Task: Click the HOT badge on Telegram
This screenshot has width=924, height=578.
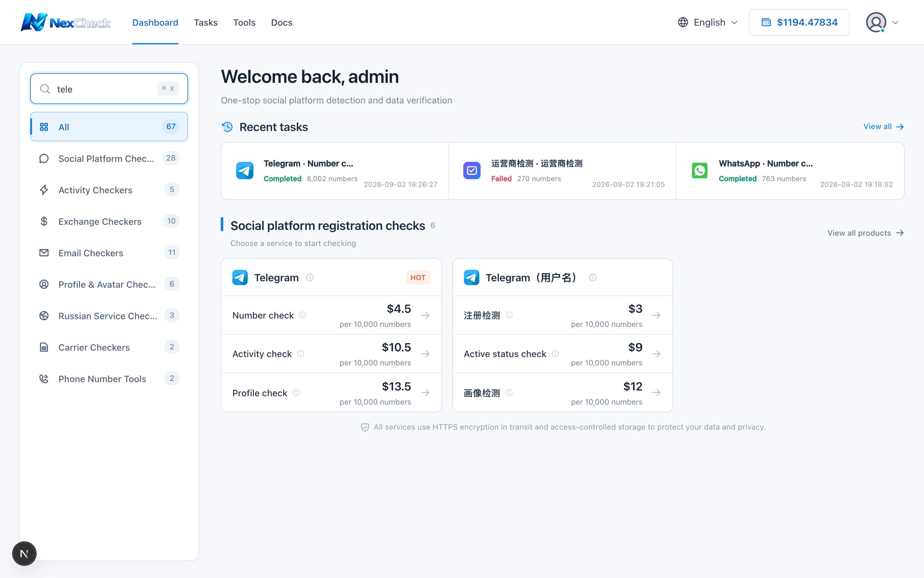Action: (418, 277)
